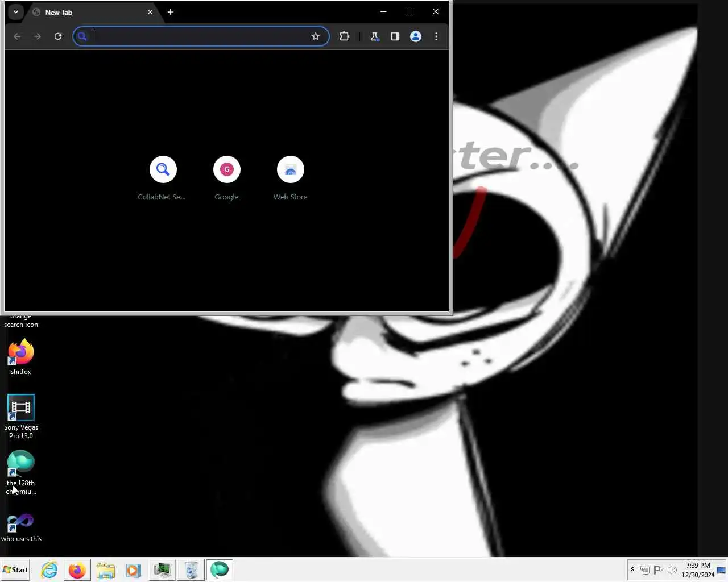Screen dimensions: 728x582
Task: Open the computer monitor app on taskbar
Action: tap(162, 569)
